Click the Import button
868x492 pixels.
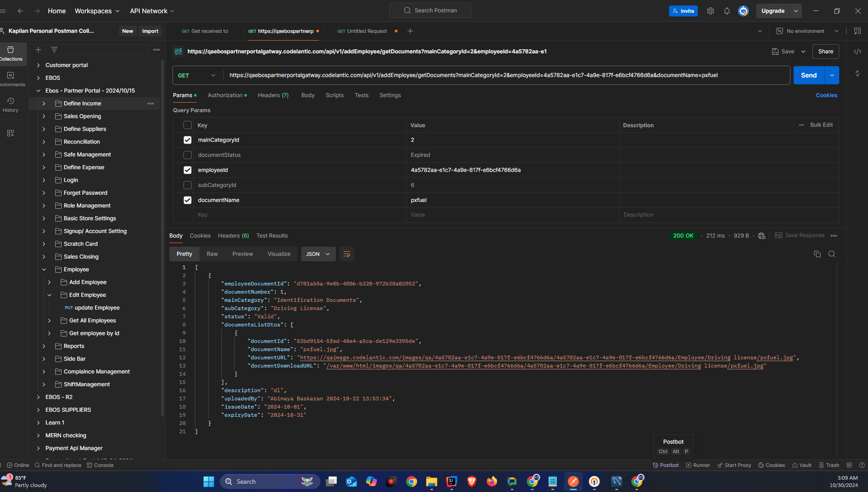click(150, 31)
